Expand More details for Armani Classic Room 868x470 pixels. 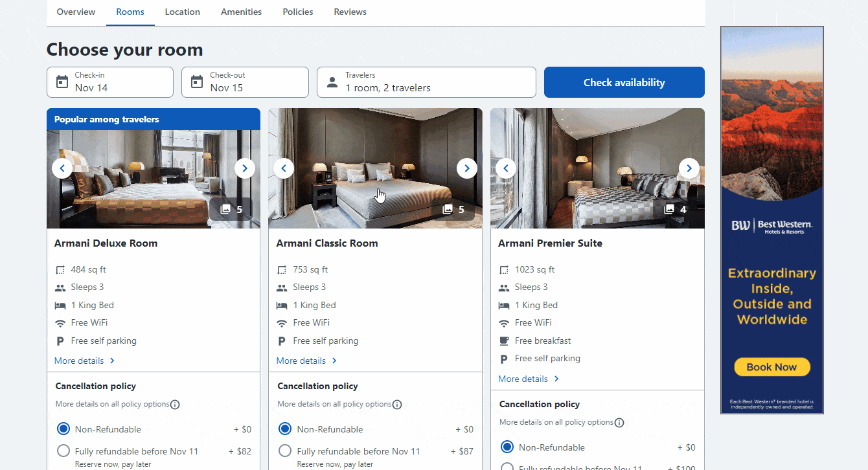(307, 361)
